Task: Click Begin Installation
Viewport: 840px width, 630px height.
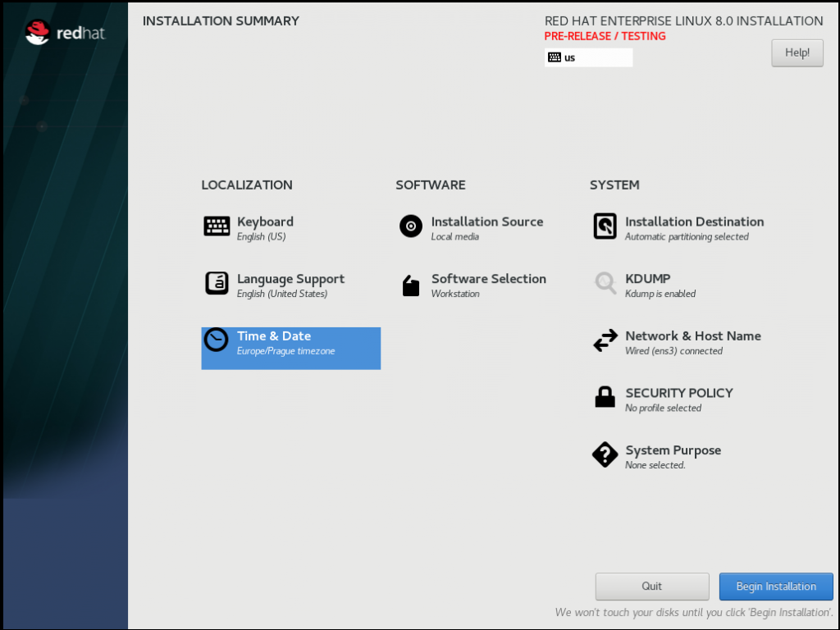Action: tap(776, 586)
